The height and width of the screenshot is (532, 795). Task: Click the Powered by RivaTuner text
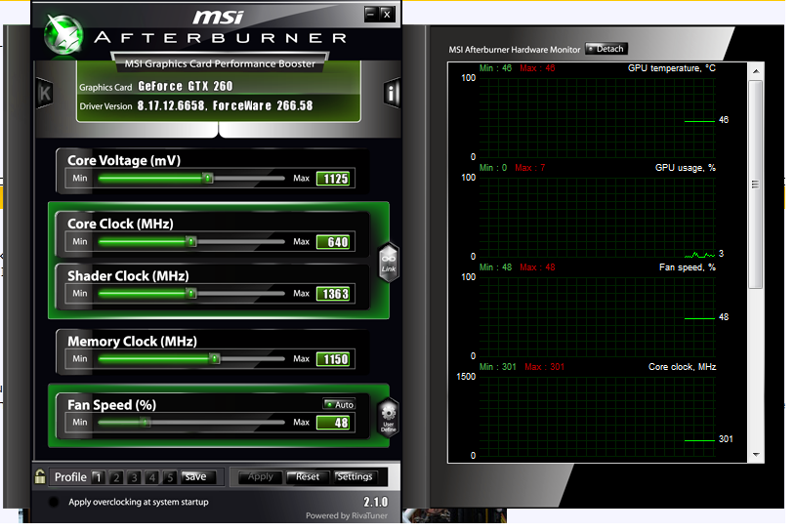tap(347, 515)
